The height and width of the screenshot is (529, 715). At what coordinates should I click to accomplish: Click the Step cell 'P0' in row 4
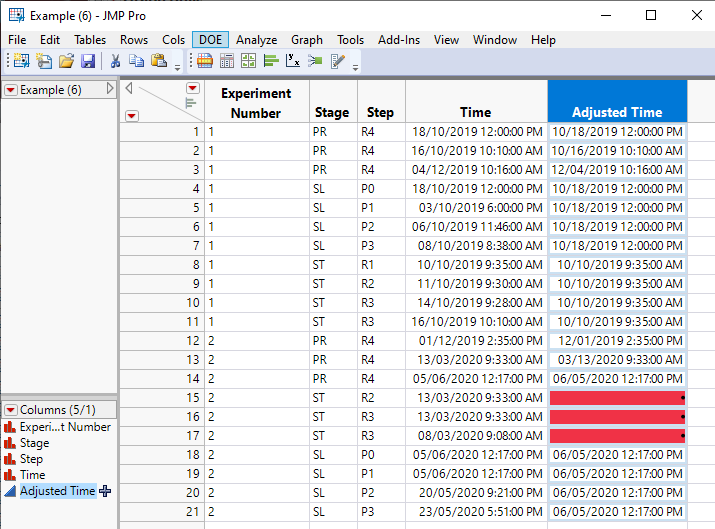(x=381, y=189)
